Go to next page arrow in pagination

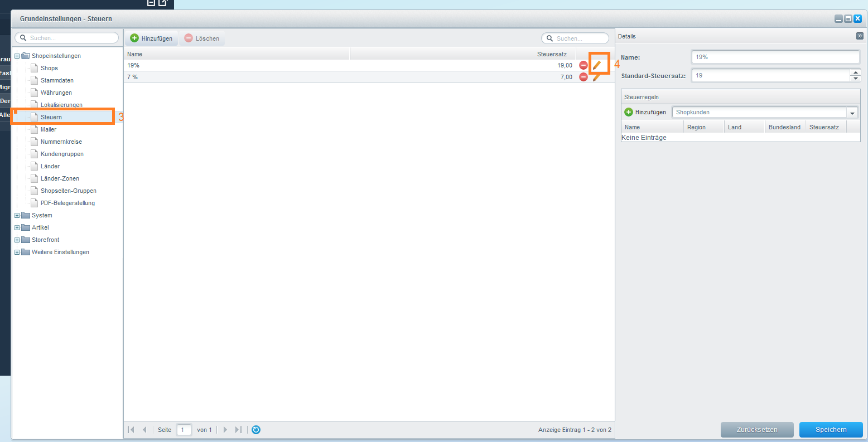point(225,430)
